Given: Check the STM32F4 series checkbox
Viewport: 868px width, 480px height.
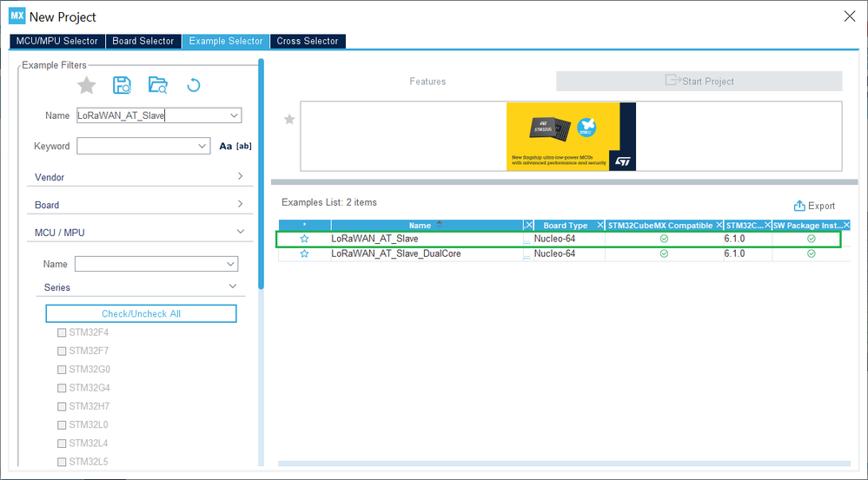Looking at the screenshot, I should (62, 333).
